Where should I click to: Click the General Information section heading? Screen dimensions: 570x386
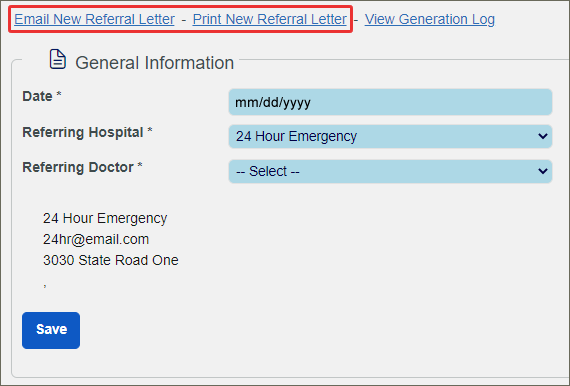pos(154,63)
